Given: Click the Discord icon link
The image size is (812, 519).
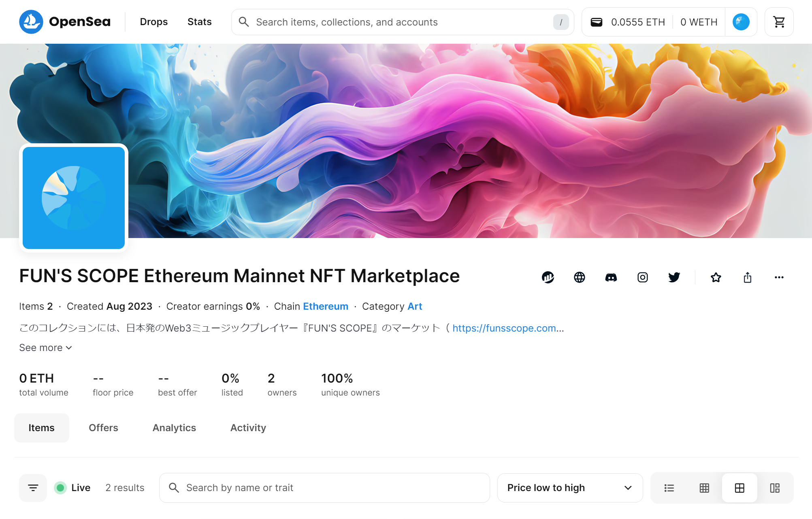Looking at the screenshot, I should 611,277.
